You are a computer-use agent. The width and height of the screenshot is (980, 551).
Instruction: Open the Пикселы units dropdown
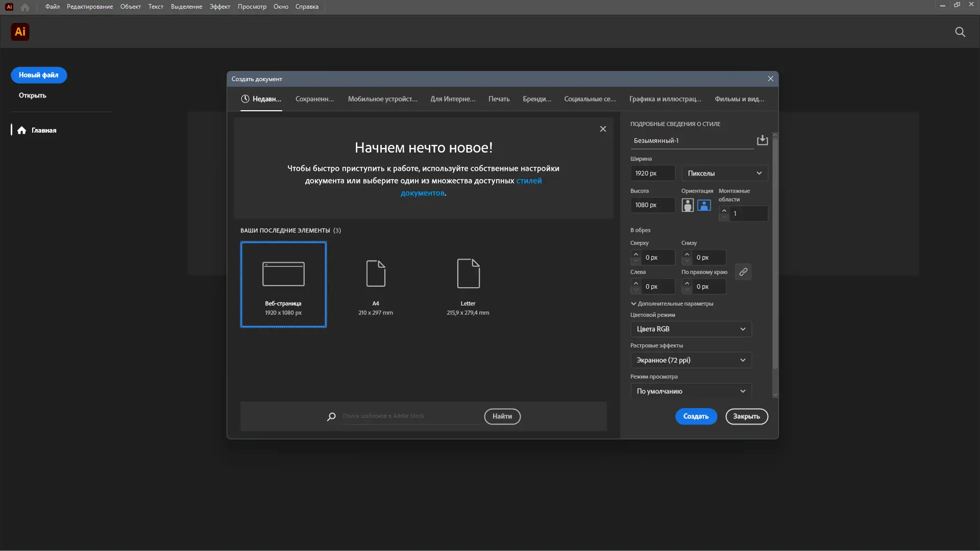724,173
